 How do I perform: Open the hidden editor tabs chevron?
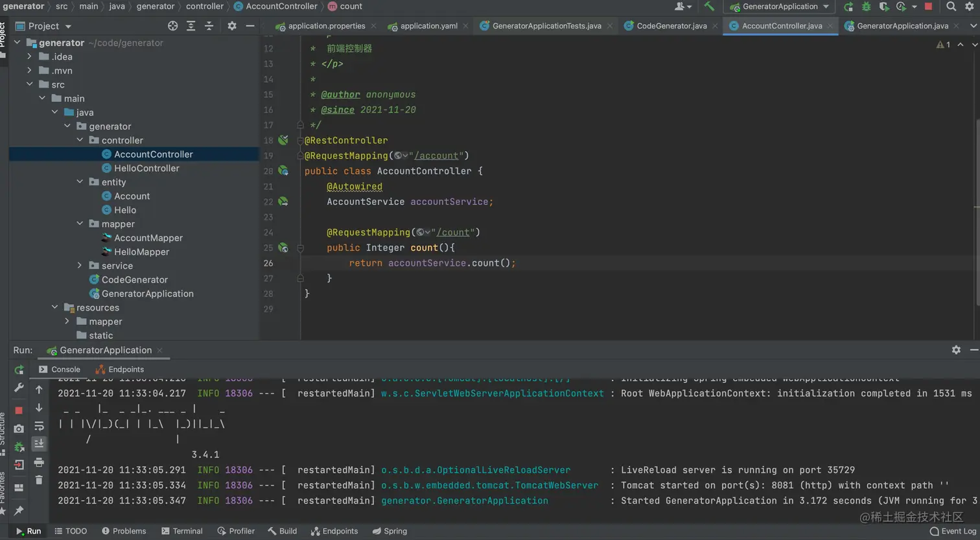coord(973,26)
